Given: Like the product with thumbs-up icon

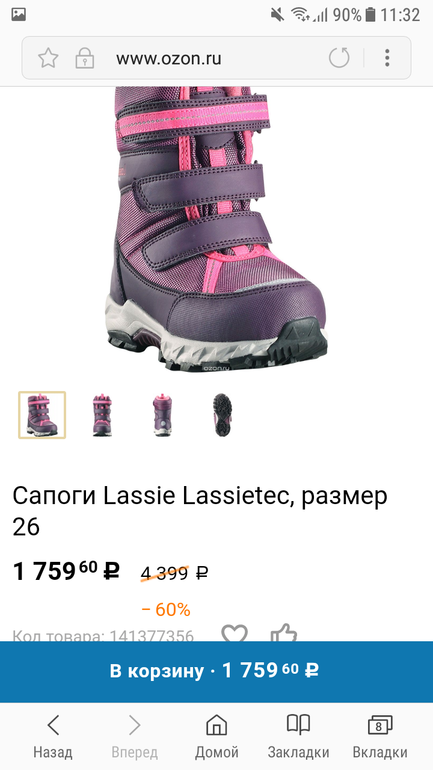Looking at the screenshot, I should 284,632.
